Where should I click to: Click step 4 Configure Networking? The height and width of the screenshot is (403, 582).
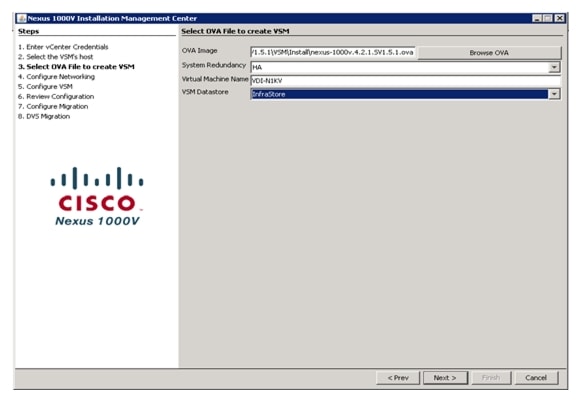(x=56, y=77)
